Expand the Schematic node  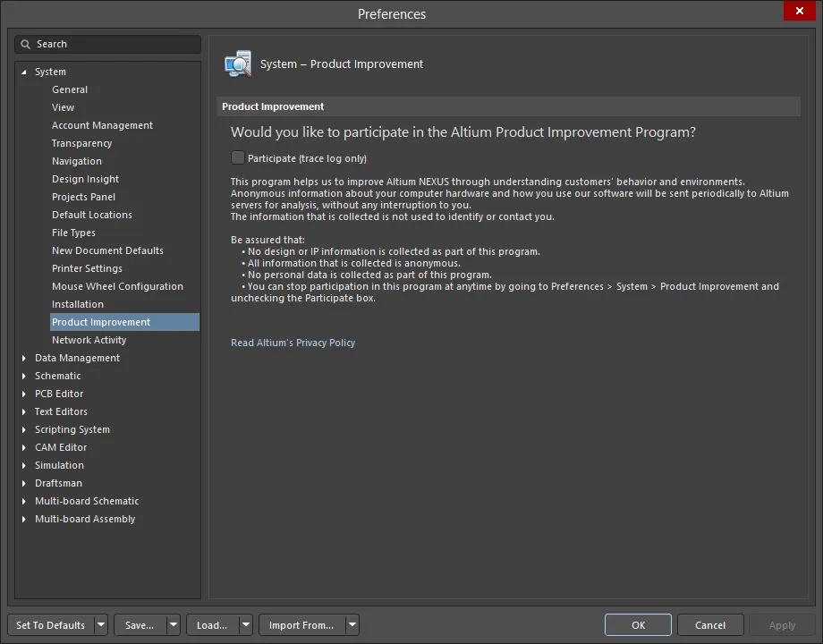[x=23, y=376]
